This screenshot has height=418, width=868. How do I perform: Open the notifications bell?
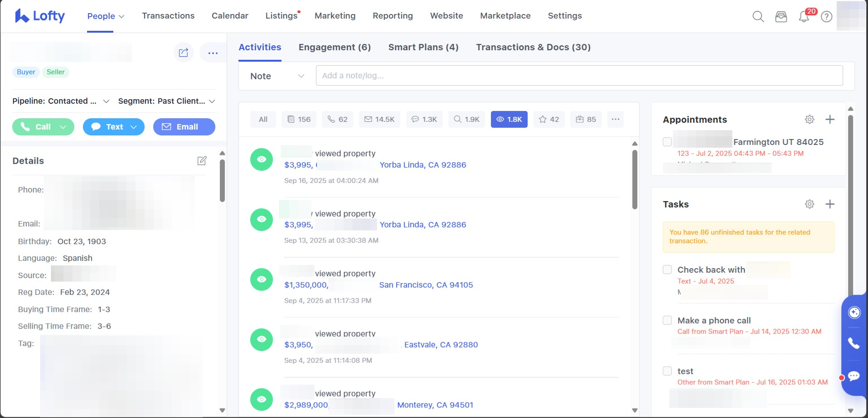coord(804,17)
